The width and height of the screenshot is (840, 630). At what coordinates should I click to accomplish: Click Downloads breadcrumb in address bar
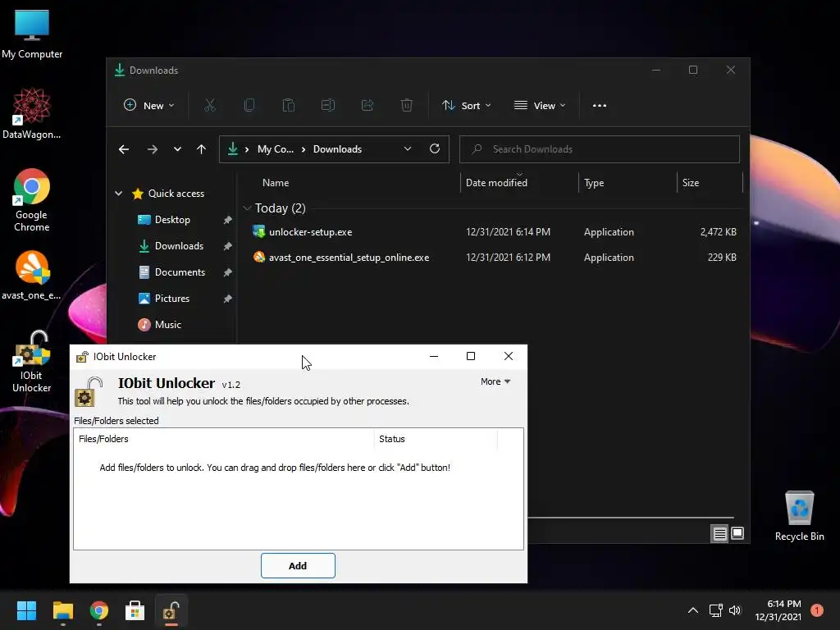337,149
